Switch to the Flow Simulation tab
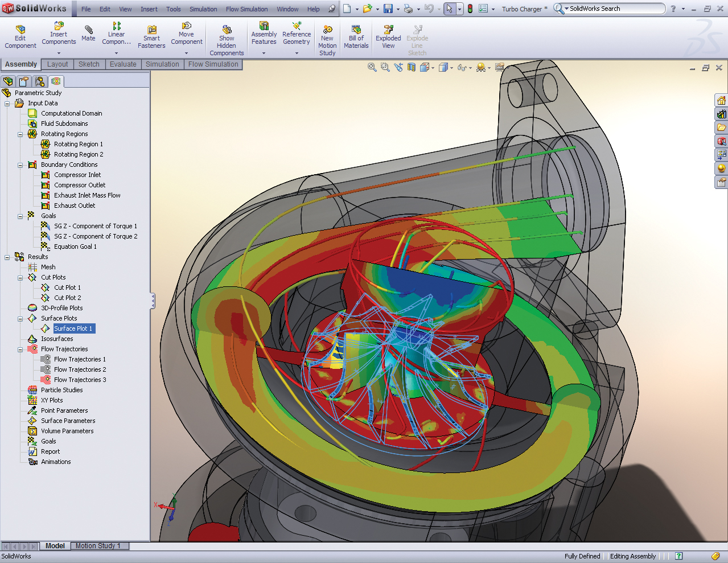This screenshot has width=728, height=563. (x=213, y=64)
